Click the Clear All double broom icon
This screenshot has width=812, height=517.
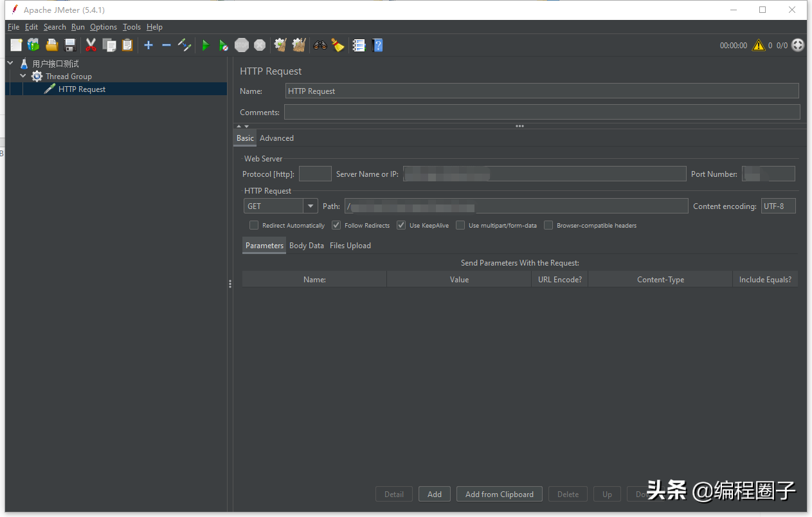tap(298, 45)
